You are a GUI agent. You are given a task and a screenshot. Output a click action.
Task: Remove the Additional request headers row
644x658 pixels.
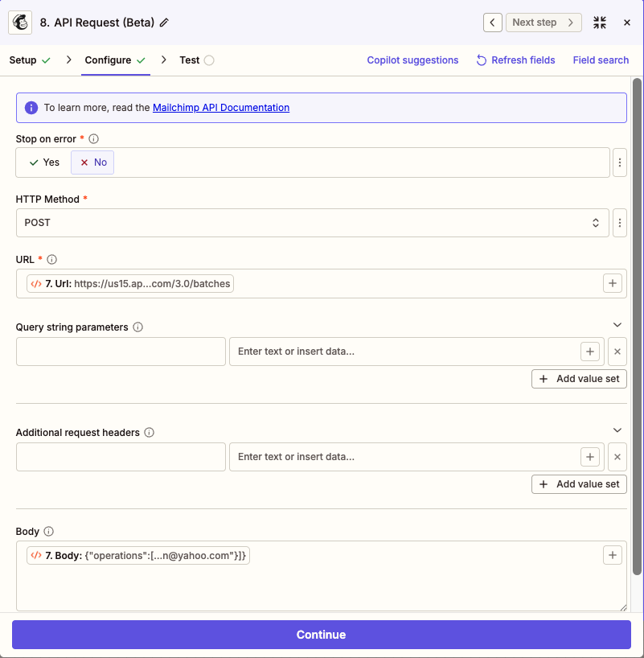pyautogui.click(x=617, y=457)
